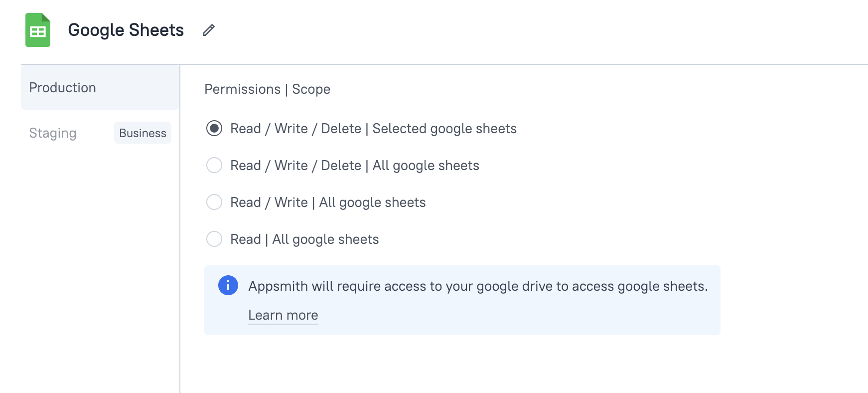This screenshot has height=393, width=868.
Task: Click the edit icon beside Google Sheets title
Action: click(x=208, y=30)
